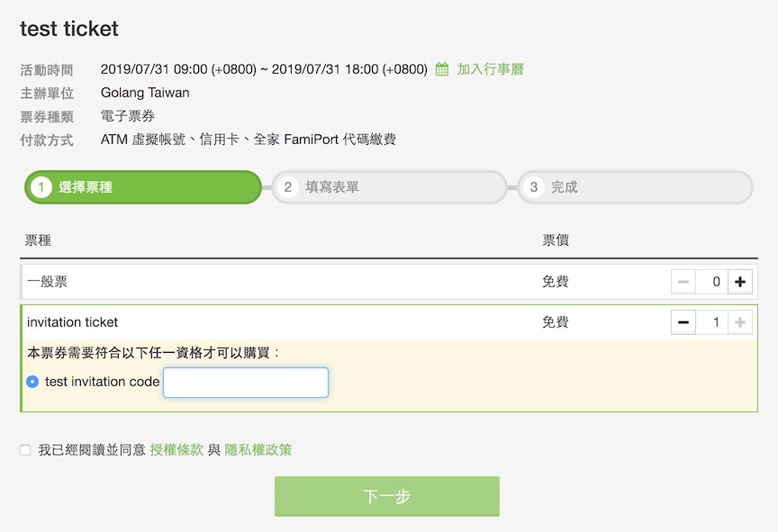Increase invitation ticket quantity with plus
Image resolution: width=778 pixels, height=532 pixels.
click(740, 322)
